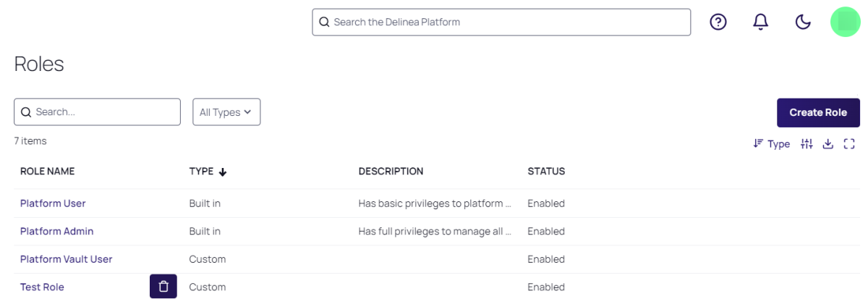Open the green user avatar menu
Screen dimensions: 868x299
(845, 22)
